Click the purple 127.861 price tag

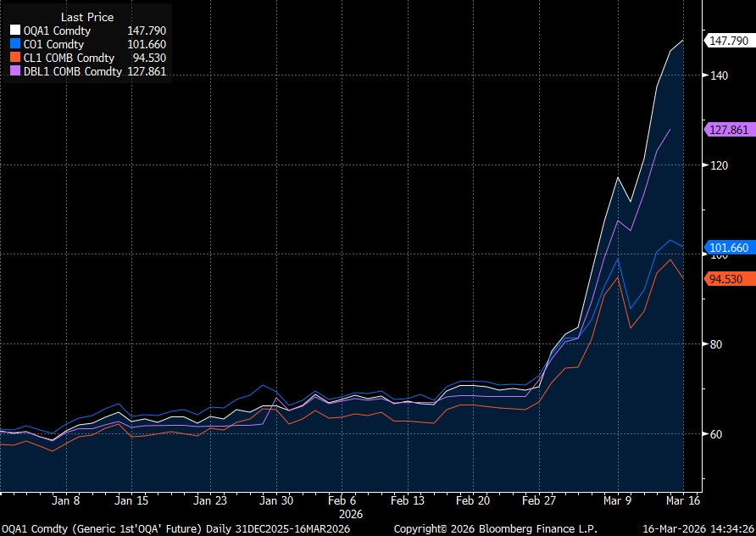[729, 130]
